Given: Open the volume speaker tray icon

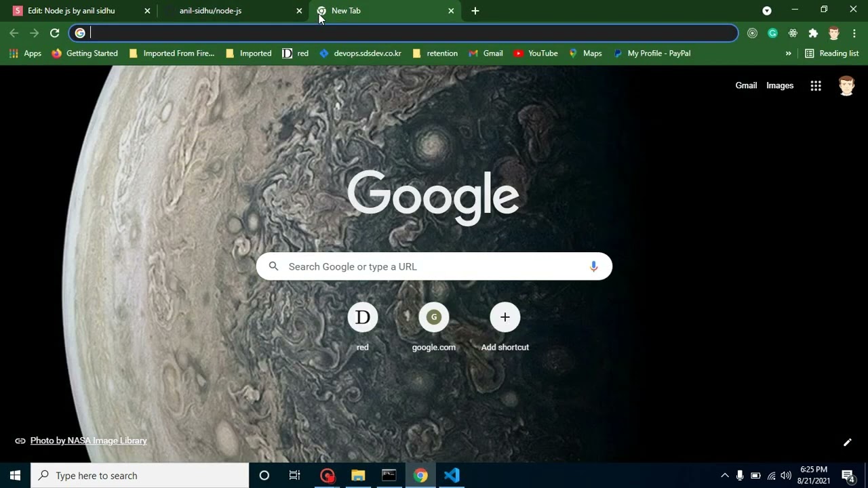Looking at the screenshot, I should pyautogui.click(x=786, y=476).
